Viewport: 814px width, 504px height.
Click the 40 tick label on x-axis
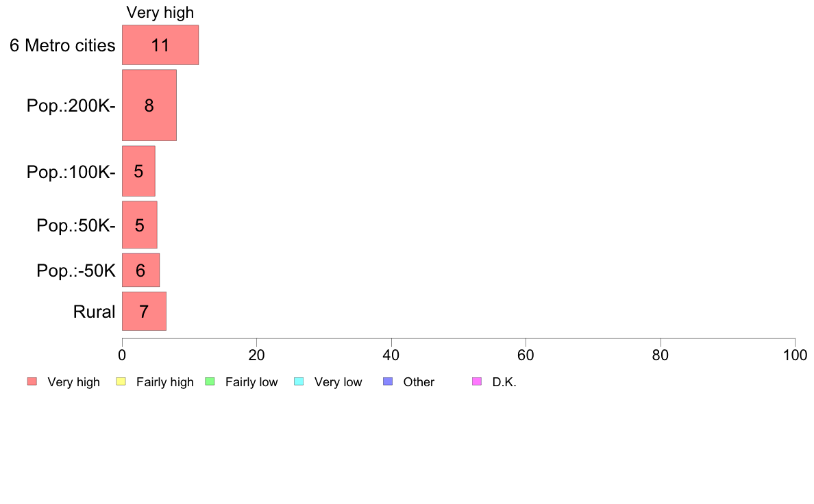pos(391,355)
